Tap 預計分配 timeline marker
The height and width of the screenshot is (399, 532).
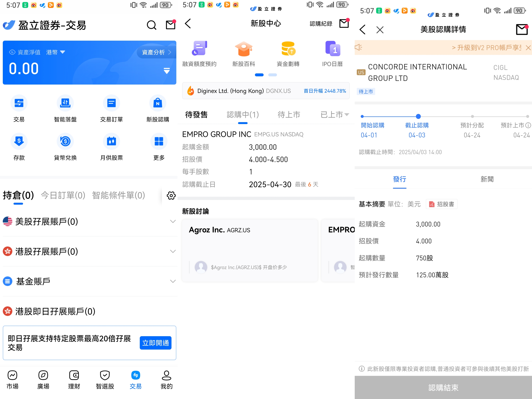472,116
